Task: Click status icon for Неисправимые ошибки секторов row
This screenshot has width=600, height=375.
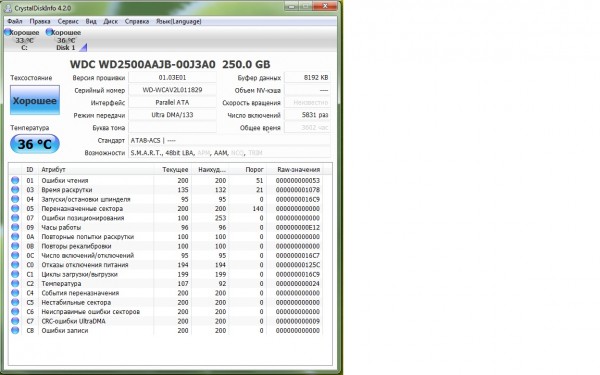Action: click(15, 311)
